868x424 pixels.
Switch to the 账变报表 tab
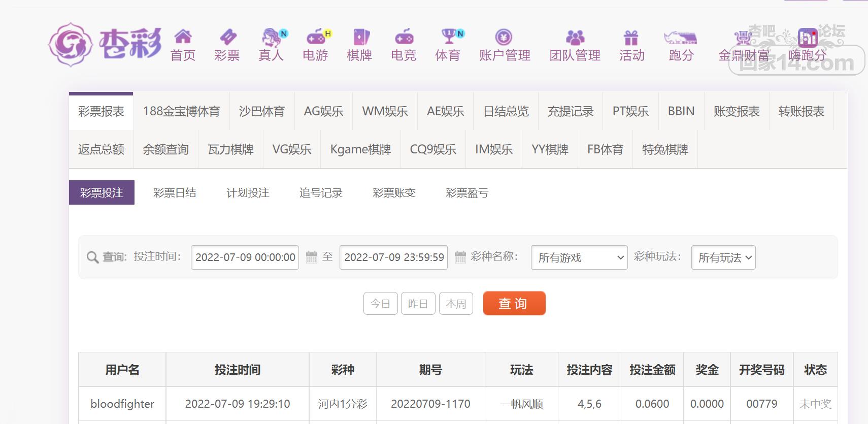pos(737,111)
